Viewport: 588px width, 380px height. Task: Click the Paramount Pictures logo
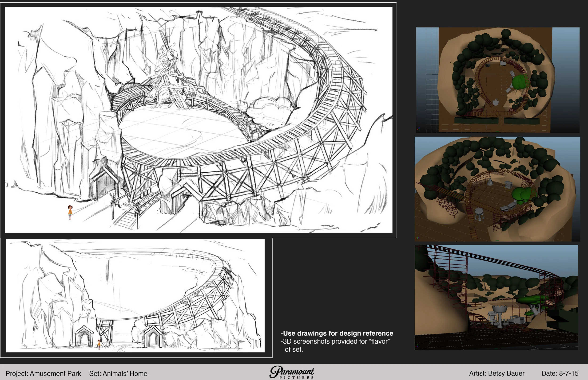pos(291,372)
